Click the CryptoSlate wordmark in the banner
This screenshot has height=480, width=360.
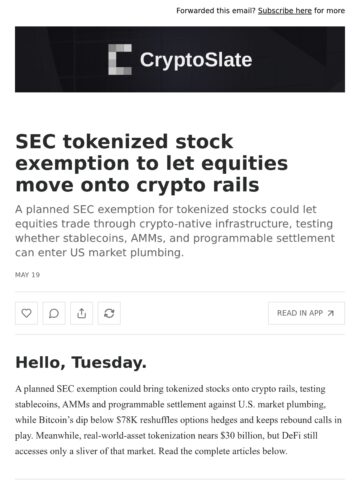click(196, 60)
